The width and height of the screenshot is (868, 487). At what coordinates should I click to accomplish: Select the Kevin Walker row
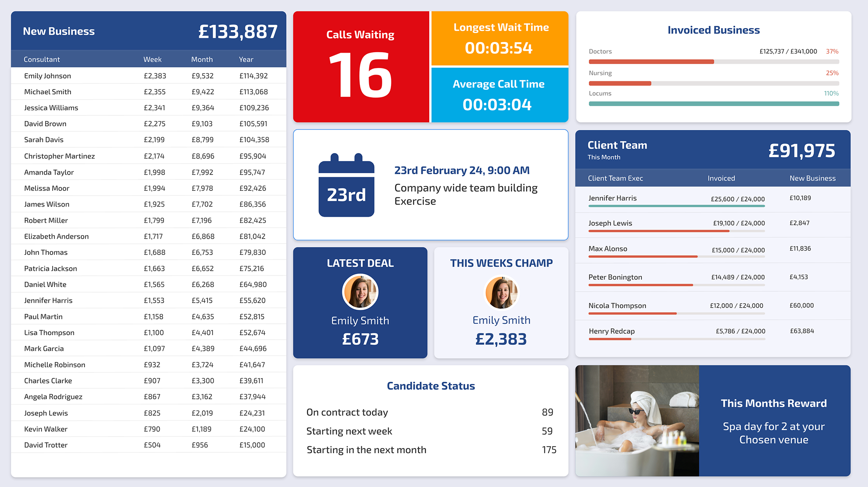(149, 429)
